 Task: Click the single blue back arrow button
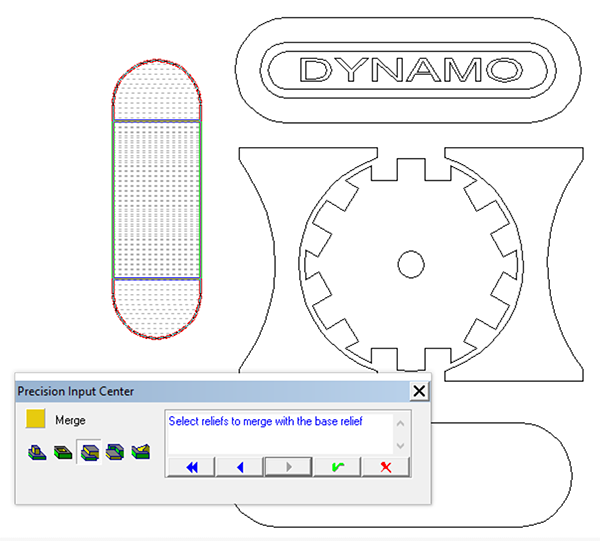point(240,467)
